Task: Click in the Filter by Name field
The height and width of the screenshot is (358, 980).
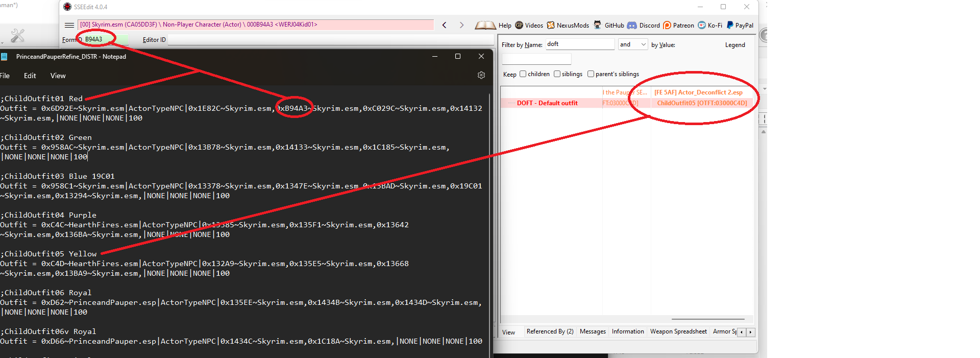Action: pyautogui.click(x=580, y=44)
